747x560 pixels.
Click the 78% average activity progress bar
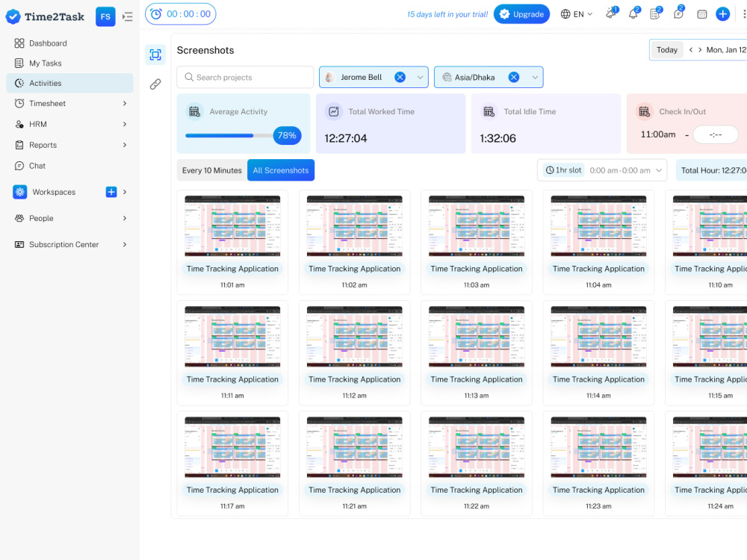point(243,135)
